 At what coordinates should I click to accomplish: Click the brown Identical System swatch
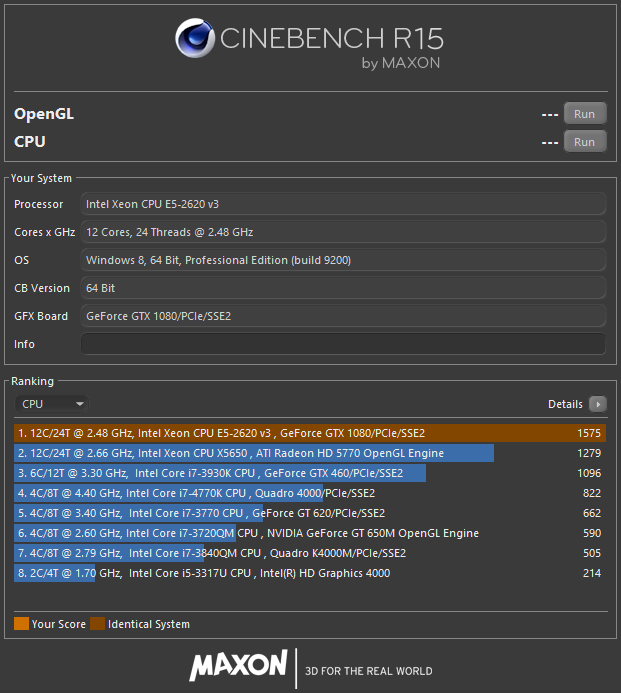click(98, 624)
